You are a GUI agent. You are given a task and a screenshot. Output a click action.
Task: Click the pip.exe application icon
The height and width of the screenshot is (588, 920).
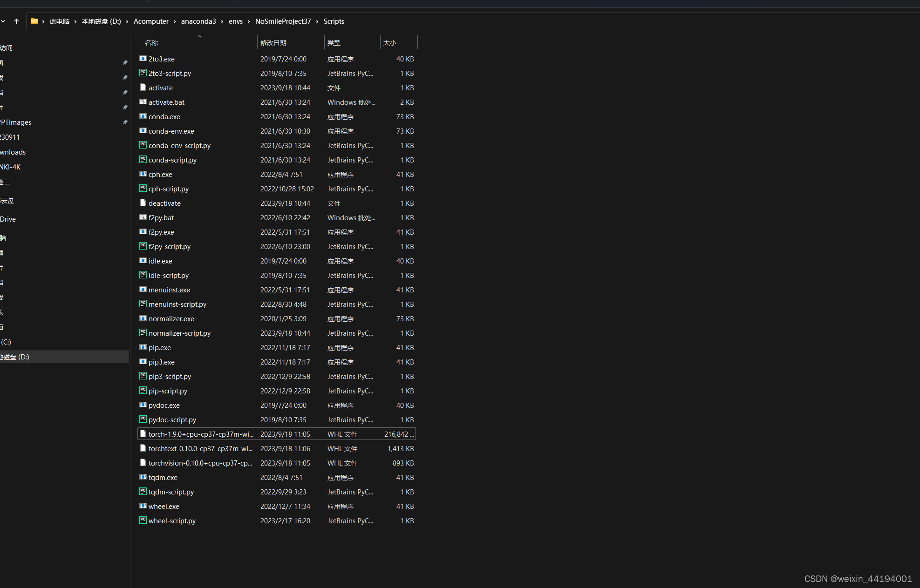coord(143,347)
